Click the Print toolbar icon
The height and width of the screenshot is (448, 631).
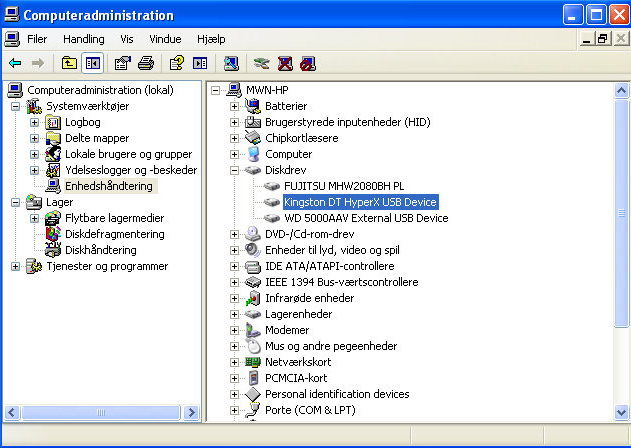146,63
